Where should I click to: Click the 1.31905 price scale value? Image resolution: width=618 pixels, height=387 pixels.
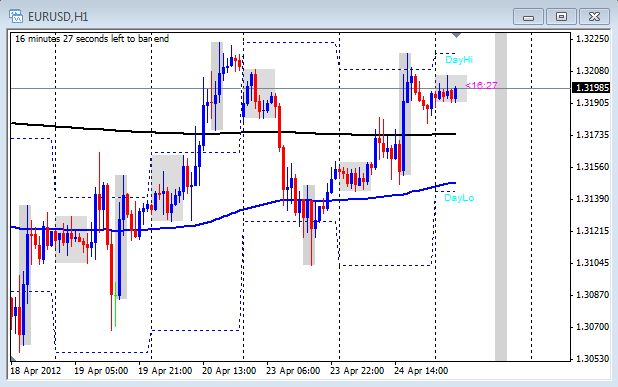(592, 103)
